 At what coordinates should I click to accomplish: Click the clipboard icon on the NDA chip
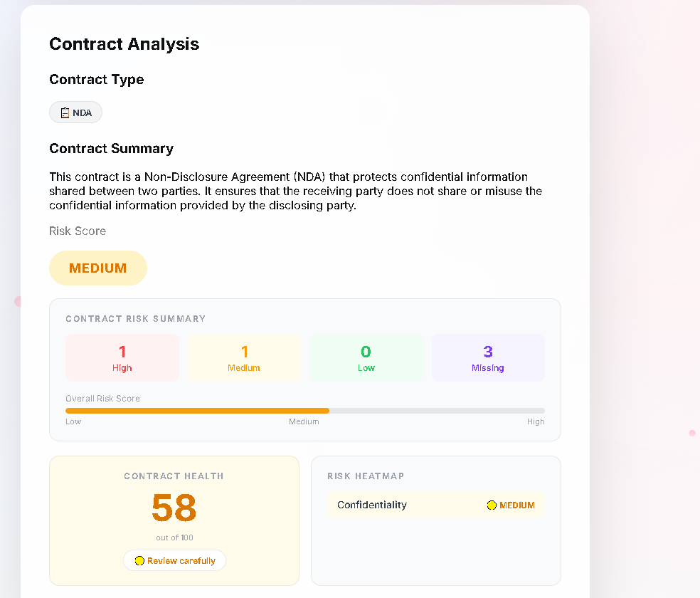point(64,112)
